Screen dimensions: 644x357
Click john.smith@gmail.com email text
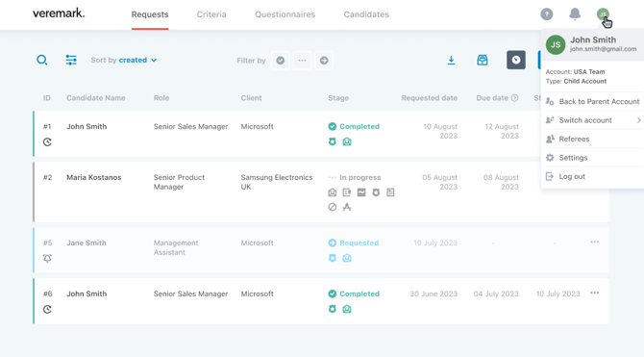point(603,49)
